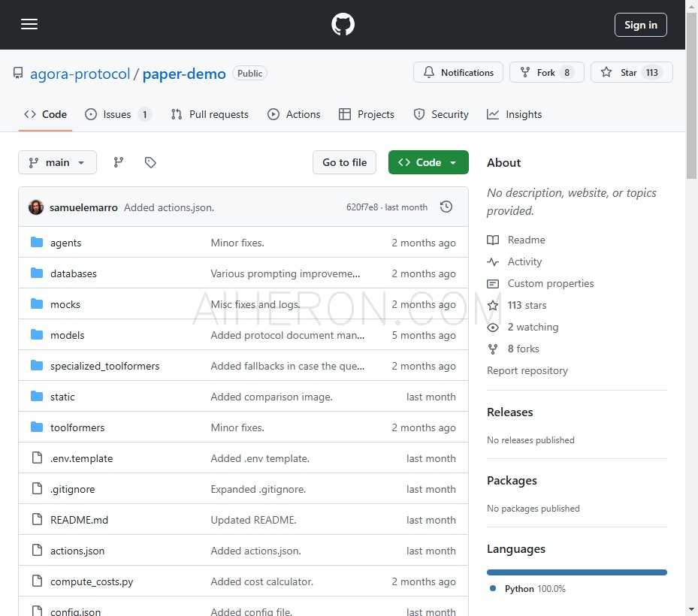The height and width of the screenshot is (616, 698).
Task: Open the Releases heading link
Action: (509, 412)
